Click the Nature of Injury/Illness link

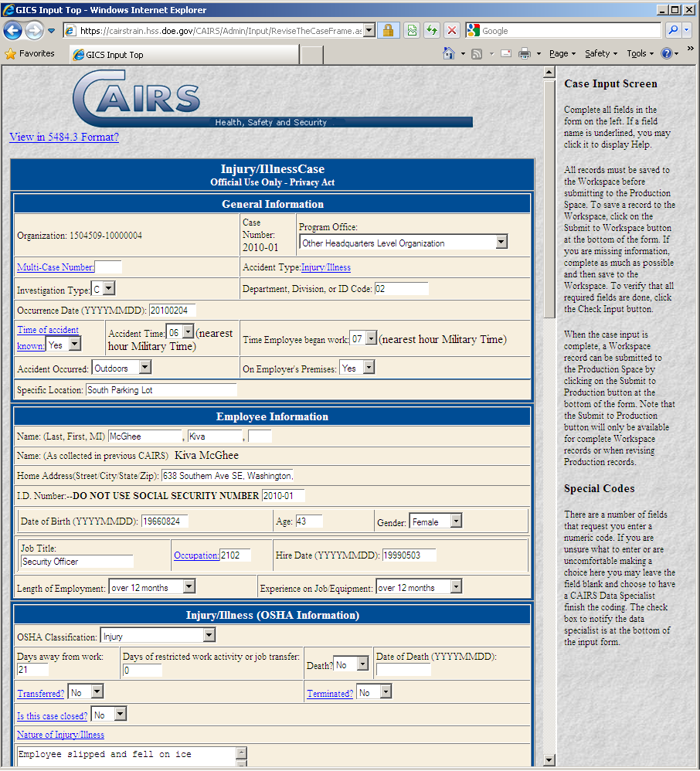click(x=60, y=735)
